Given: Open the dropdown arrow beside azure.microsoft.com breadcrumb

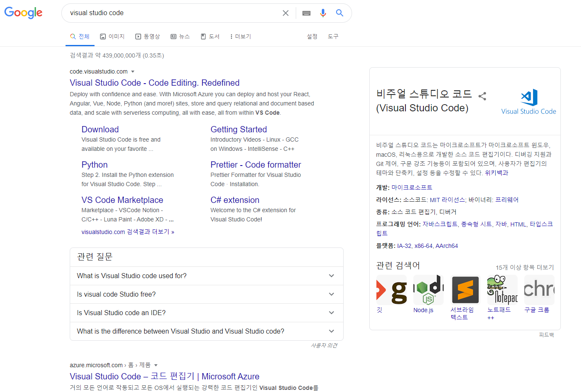Looking at the screenshot, I should point(156,366).
